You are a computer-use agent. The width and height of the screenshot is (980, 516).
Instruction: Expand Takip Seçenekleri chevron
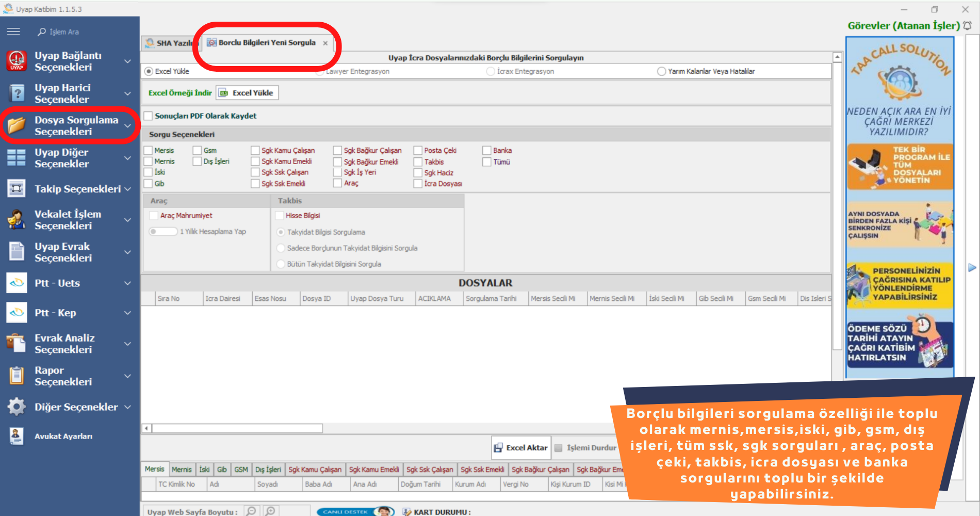coord(127,189)
